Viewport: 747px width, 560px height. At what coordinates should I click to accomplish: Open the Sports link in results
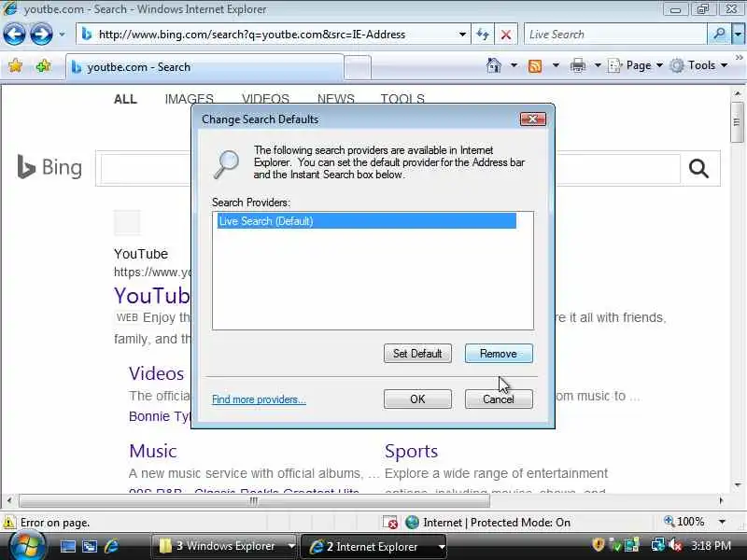pyautogui.click(x=411, y=451)
